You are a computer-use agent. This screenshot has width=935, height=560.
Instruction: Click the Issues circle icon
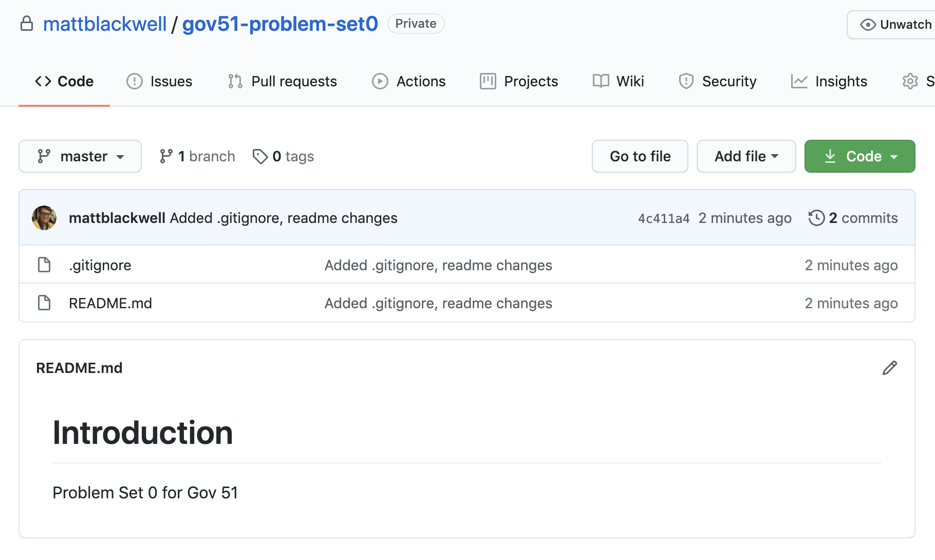(x=135, y=81)
